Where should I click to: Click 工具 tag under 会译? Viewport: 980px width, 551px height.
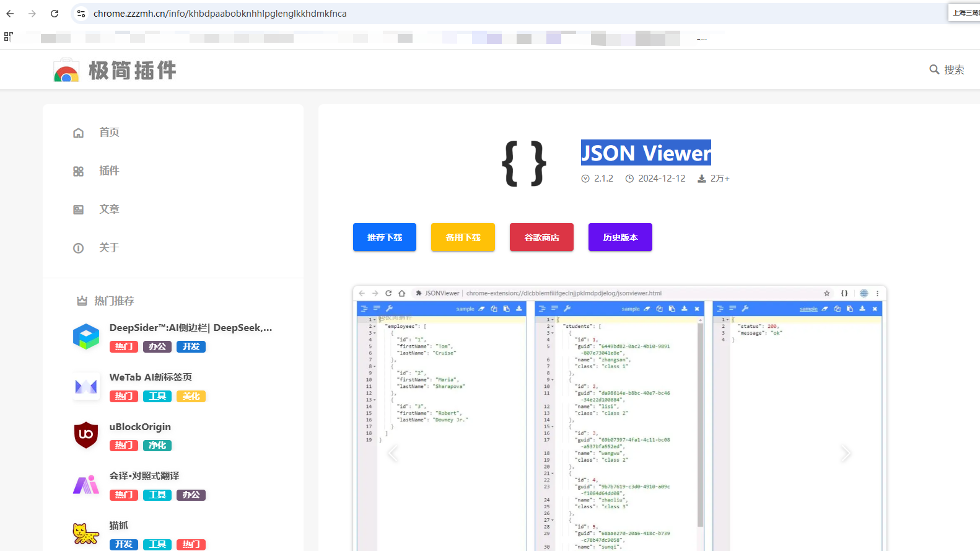click(x=157, y=495)
